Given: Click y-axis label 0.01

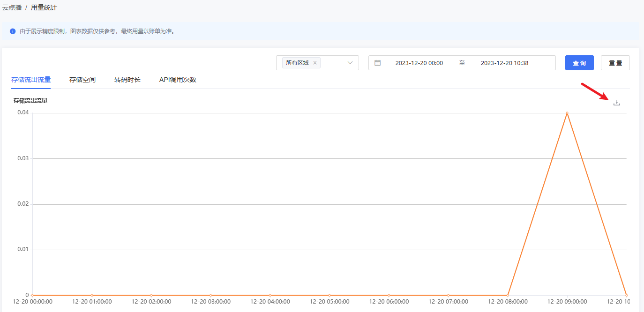Looking at the screenshot, I should 23,250.
